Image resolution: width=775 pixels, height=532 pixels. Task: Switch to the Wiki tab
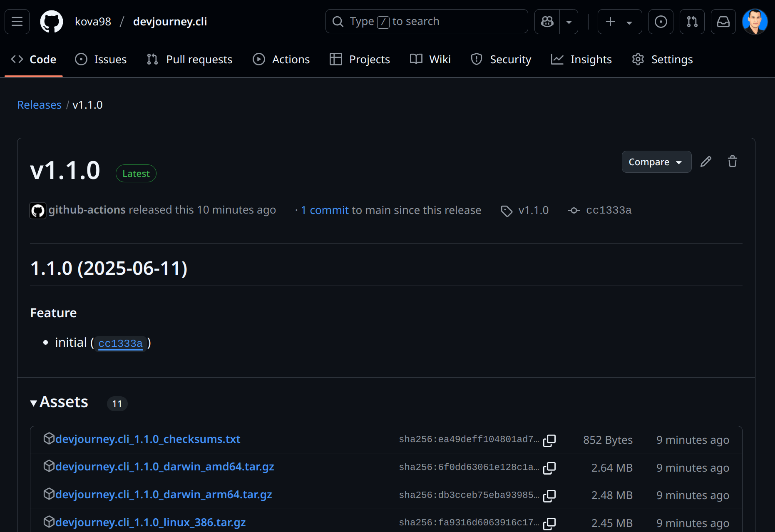(x=430, y=60)
